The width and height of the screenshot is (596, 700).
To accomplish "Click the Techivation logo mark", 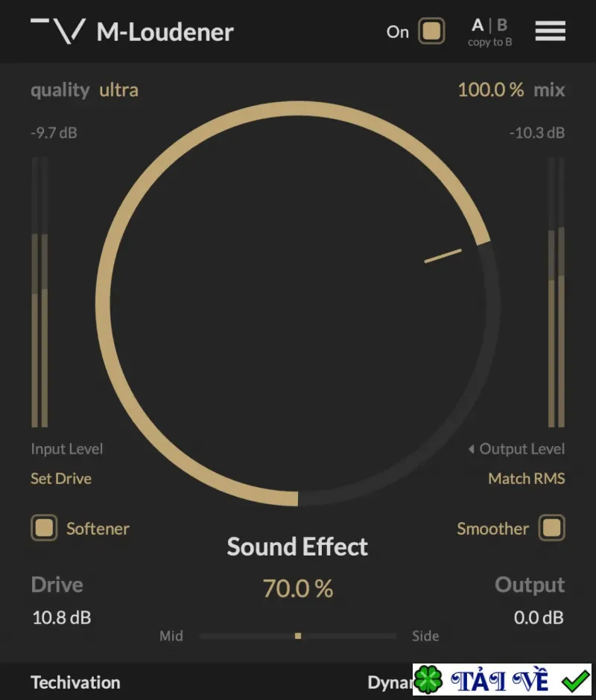I will 58,31.
